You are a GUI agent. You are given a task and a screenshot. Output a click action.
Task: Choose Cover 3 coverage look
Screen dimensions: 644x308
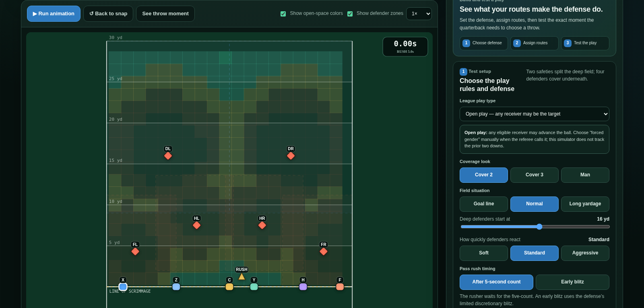(x=535, y=175)
